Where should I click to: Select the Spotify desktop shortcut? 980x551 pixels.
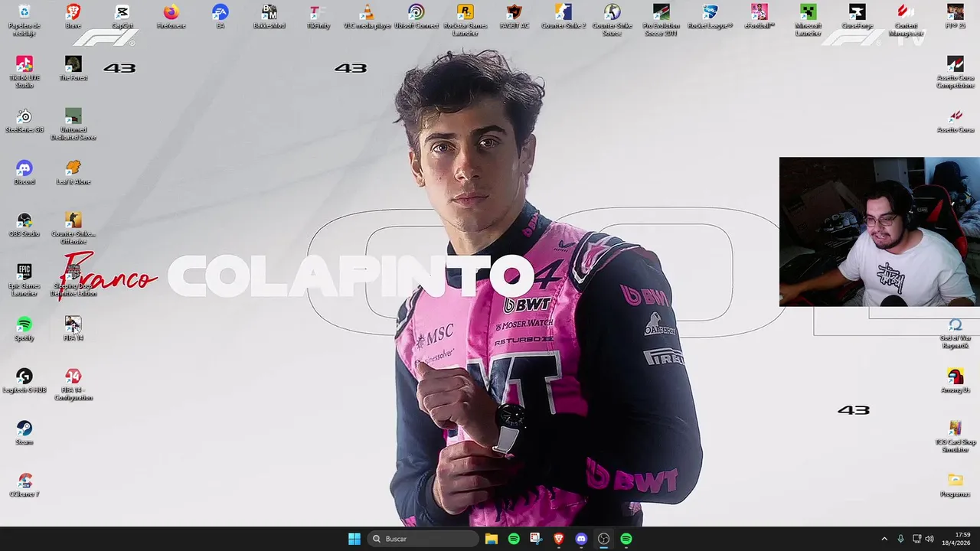24,328
